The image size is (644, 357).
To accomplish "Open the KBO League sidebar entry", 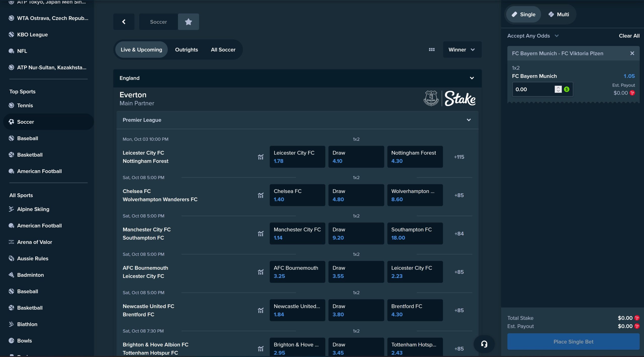I will click(48, 34).
